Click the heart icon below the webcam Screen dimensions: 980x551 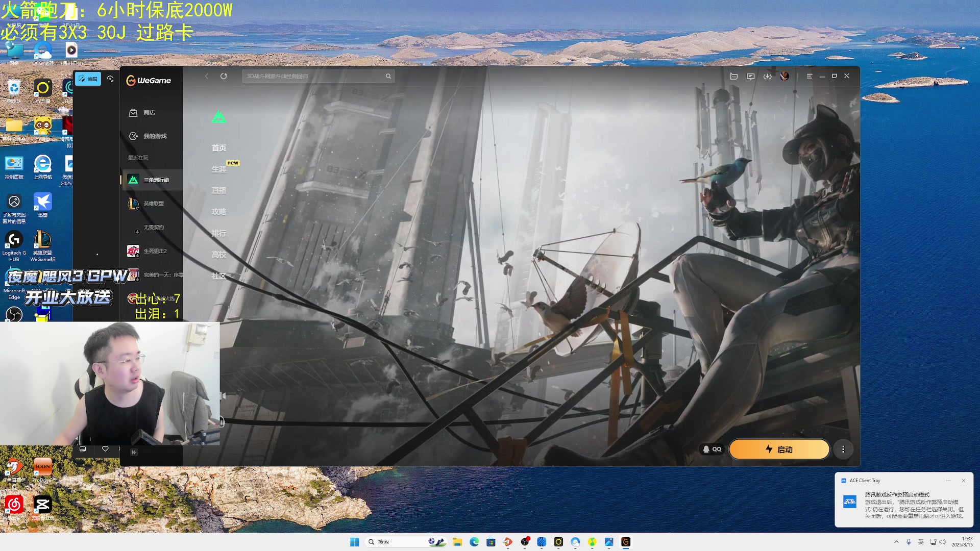tap(105, 449)
